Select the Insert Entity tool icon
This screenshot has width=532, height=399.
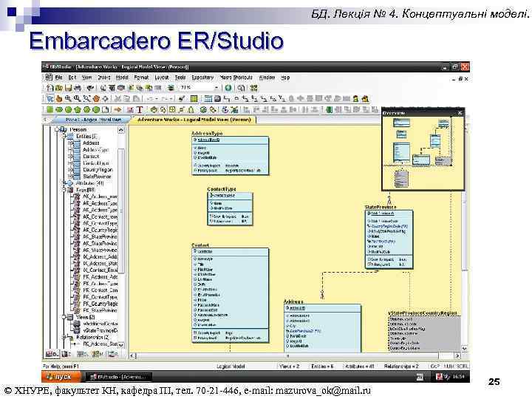208,99
